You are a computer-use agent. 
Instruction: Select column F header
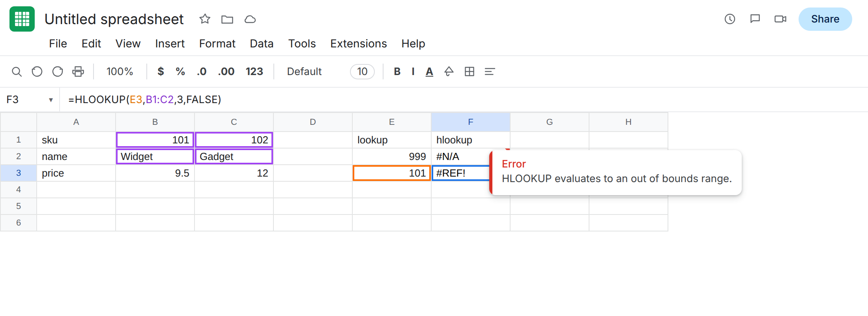click(471, 122)
